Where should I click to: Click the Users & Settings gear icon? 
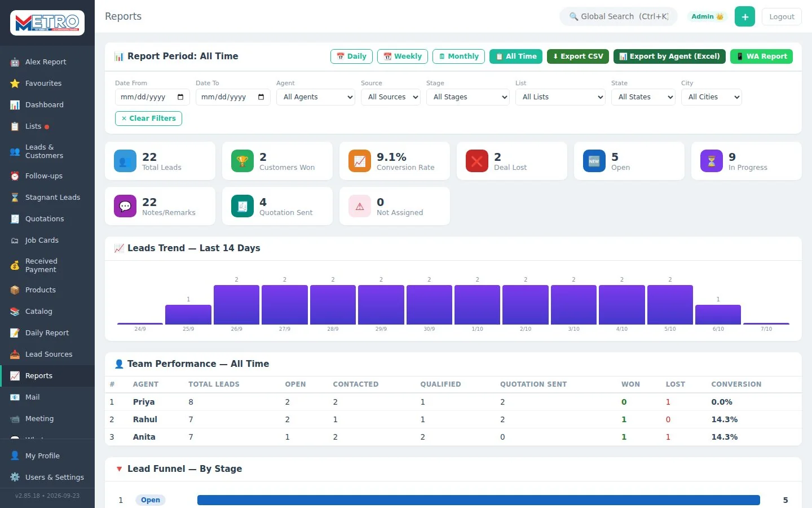(x=15, y=478)
